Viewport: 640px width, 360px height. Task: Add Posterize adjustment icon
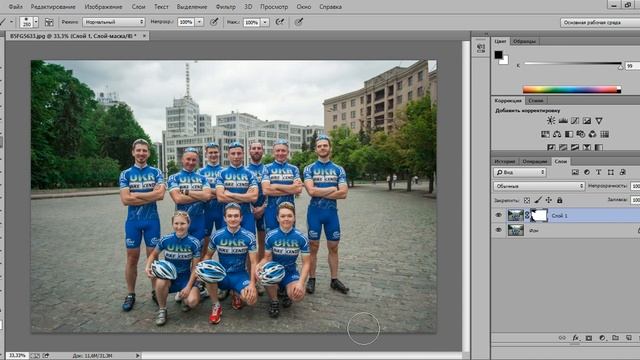pos(563,147)
